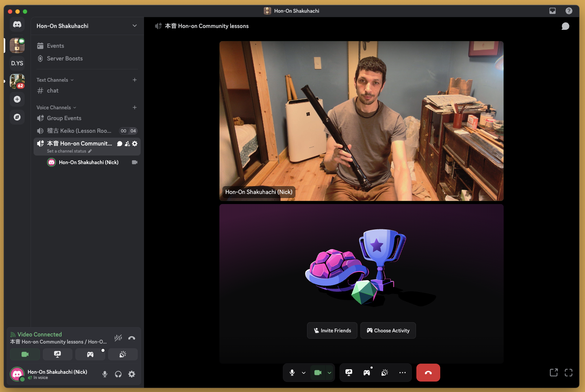Mute microphone in the call toolbar
This screenshot has height=392, width=585.
(292, 373)
